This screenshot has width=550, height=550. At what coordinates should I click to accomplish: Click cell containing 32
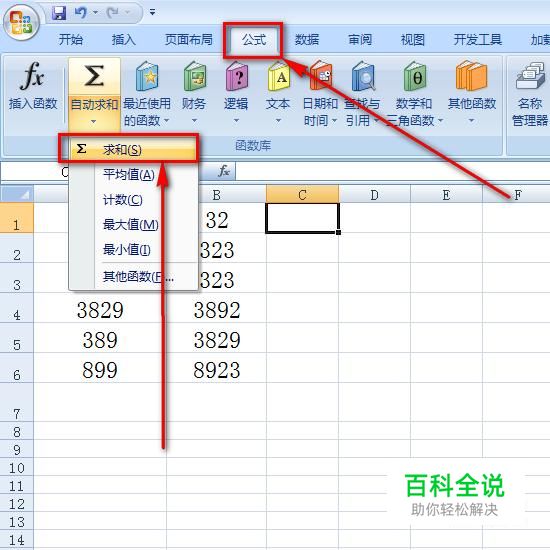click(x=232, y=218)
